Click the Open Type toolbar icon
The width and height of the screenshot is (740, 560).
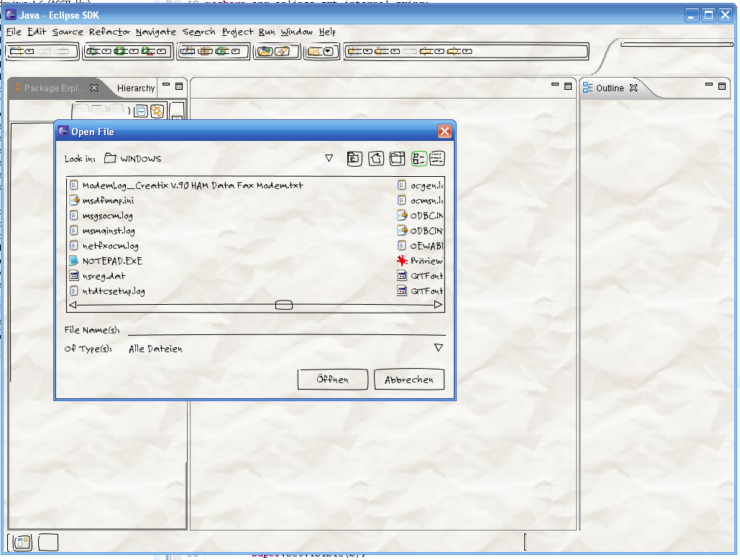(x=265, y=51)
